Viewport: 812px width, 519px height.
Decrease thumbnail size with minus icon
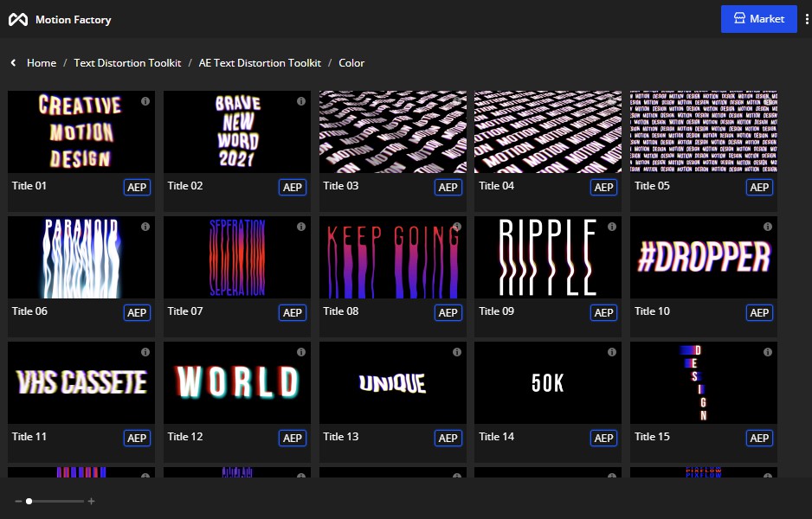19,501
